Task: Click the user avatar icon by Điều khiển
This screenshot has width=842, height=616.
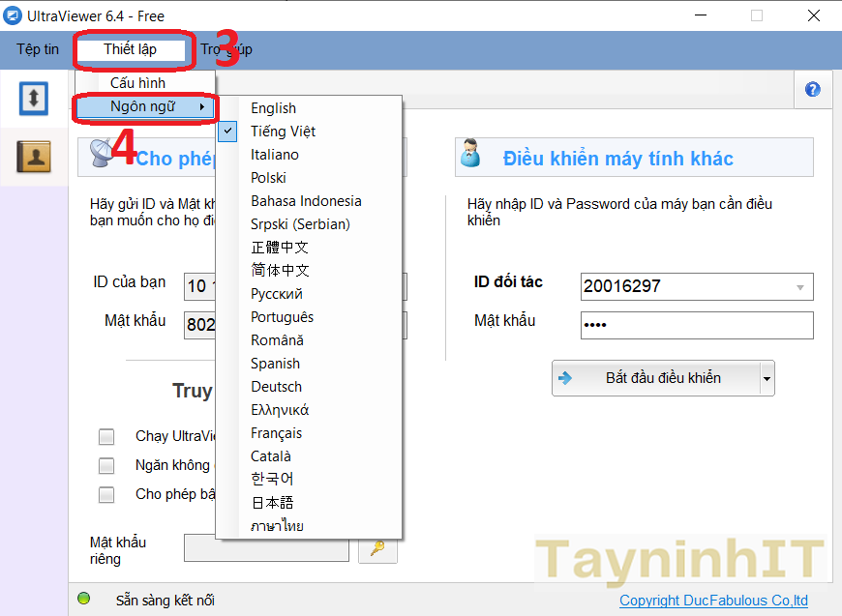Action: pyautogui.click(x=471, y=155)
